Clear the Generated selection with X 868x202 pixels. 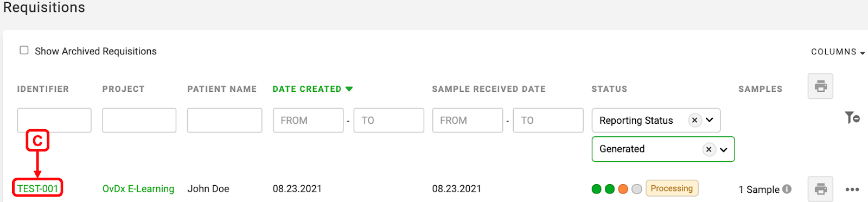(709, 149)
